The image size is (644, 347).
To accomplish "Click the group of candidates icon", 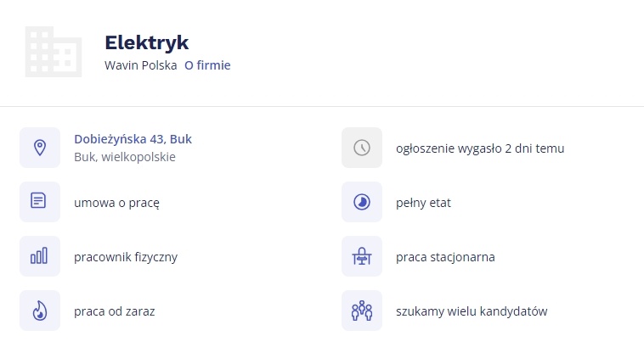I will pos(362,311).
